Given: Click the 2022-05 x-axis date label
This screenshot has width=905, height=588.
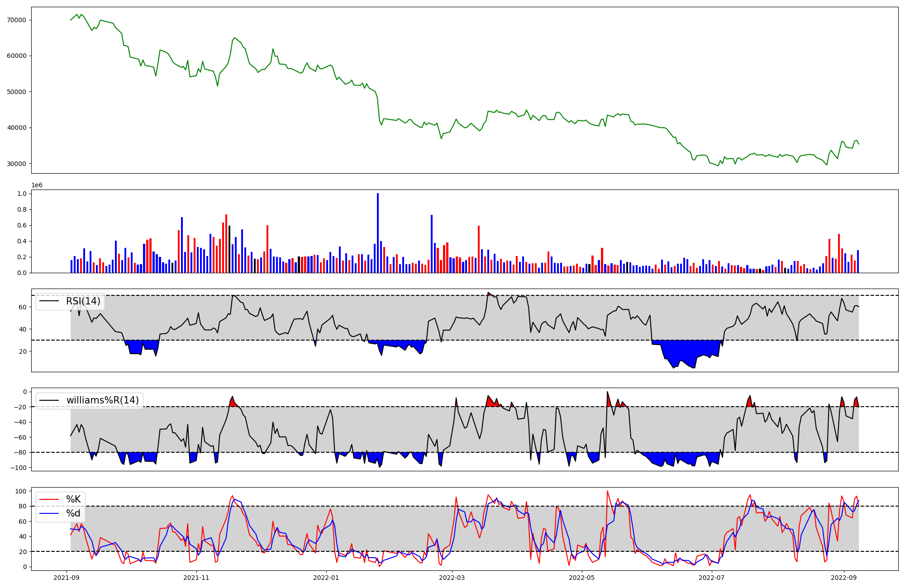Looking at the screenshot, I should pos(581,578).
